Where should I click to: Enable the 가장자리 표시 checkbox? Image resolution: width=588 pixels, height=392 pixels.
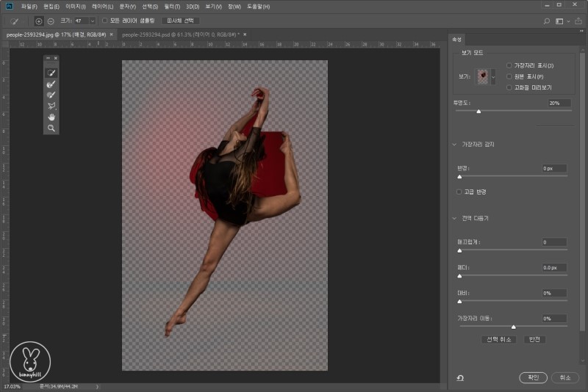(509, 66)
